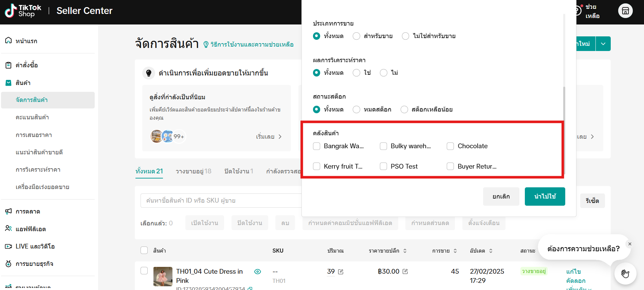The width and height of the screenshot is (644, 290).
Task: Click edit pencil icon next to quantity 39
Action: coord(341,272)
